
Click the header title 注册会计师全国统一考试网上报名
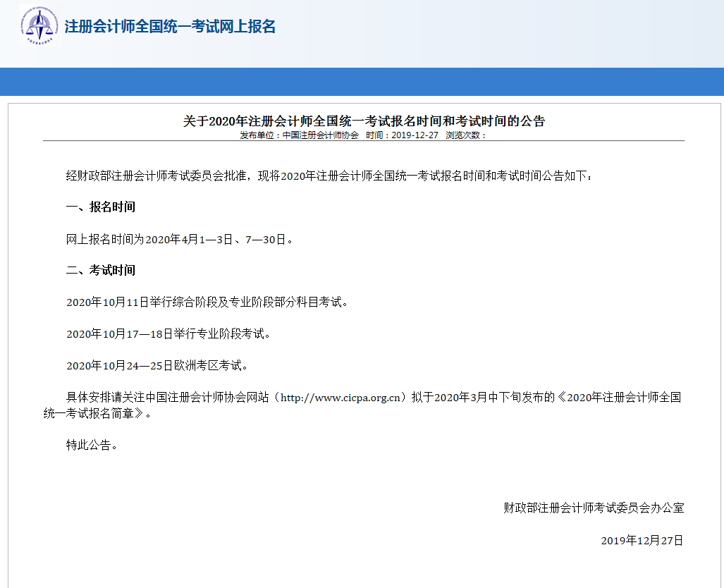click(x=169, y=27)
